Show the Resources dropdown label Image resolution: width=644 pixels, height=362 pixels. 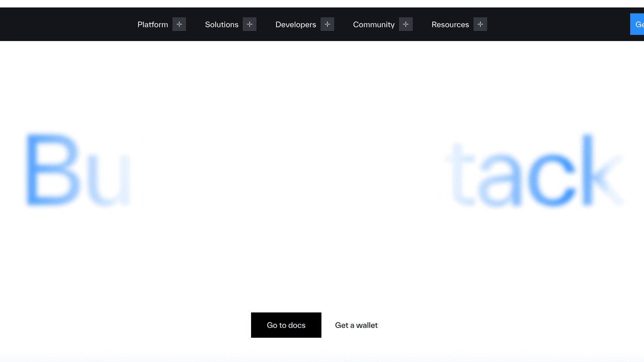click(450, 25)
